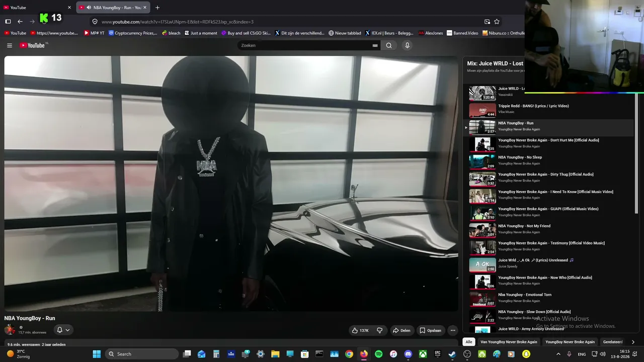Open a new browser tab
644x362 pixels.
point(157,8)
